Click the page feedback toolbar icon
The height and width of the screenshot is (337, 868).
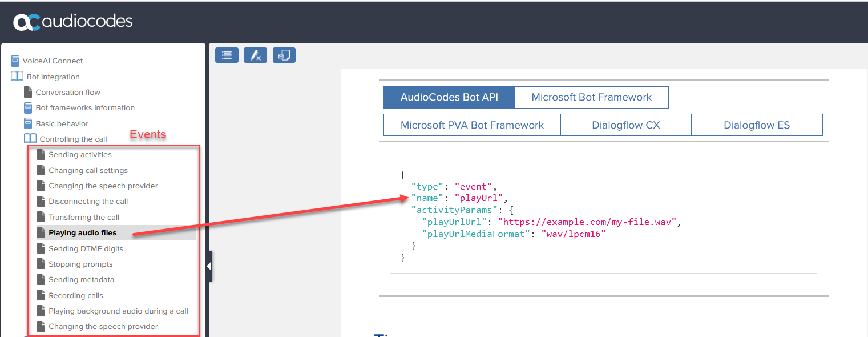point(284,55)
